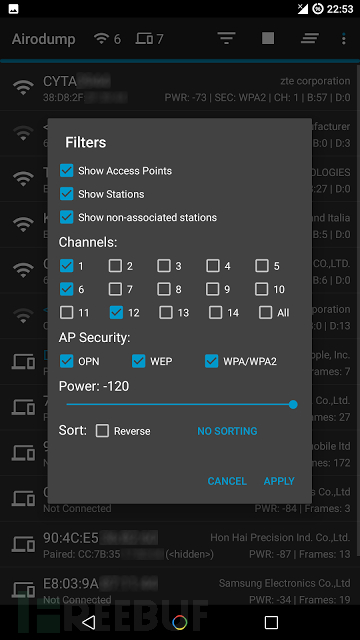Viewport: 360px width, 640px height.
Task: Toggle Show Access Points checkbox
Action: pyautogui.click(x=67, y=171)
